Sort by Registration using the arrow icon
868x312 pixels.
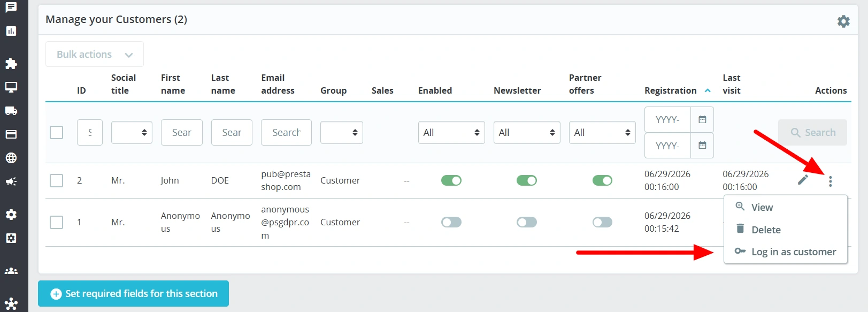pyautogui.click(x=708, y=90)
